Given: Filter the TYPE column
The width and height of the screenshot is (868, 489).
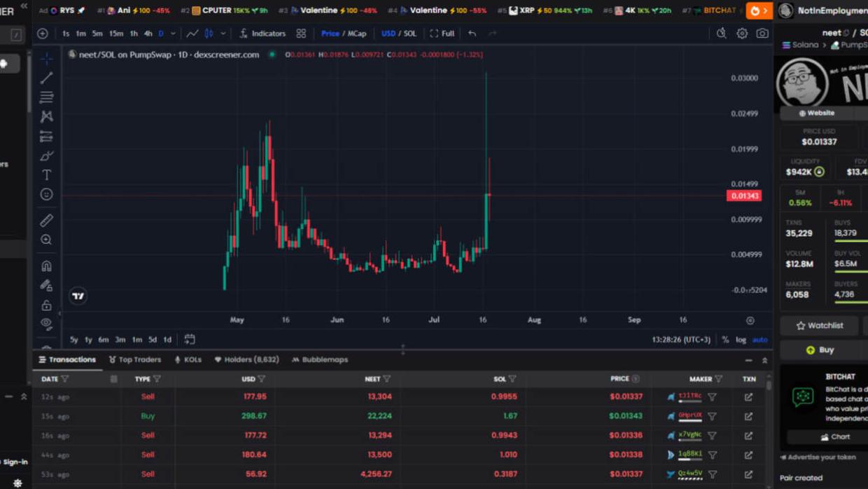Looking at the screenshot, I should [157, 379].
